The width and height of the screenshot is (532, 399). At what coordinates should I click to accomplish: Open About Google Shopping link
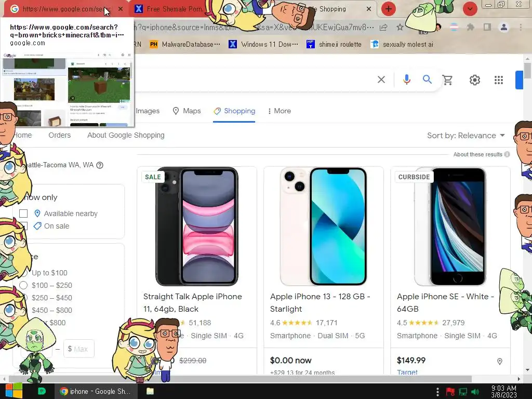click(x=126, y=135)
